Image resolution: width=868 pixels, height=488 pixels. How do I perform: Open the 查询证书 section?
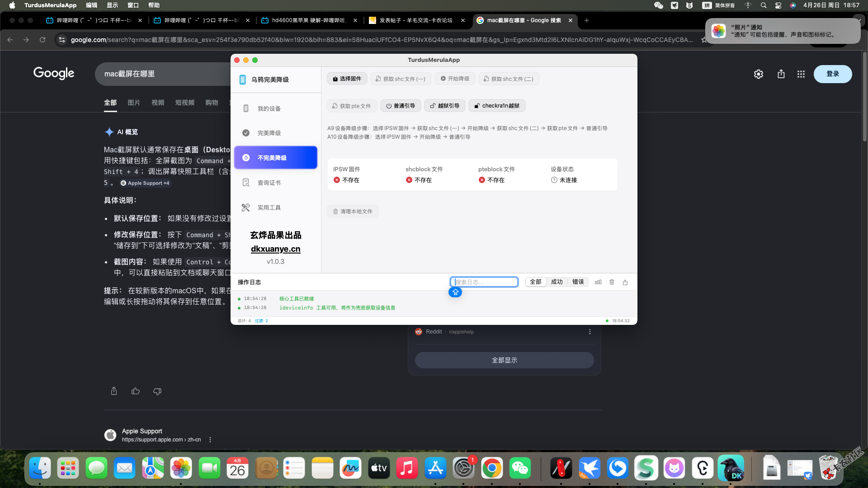pos(269,183)
